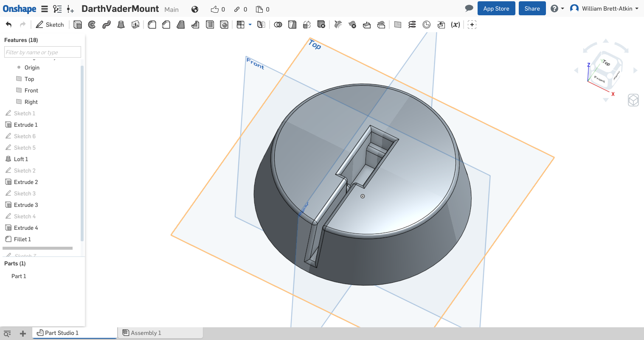Select the Helix tool icon

412,25
